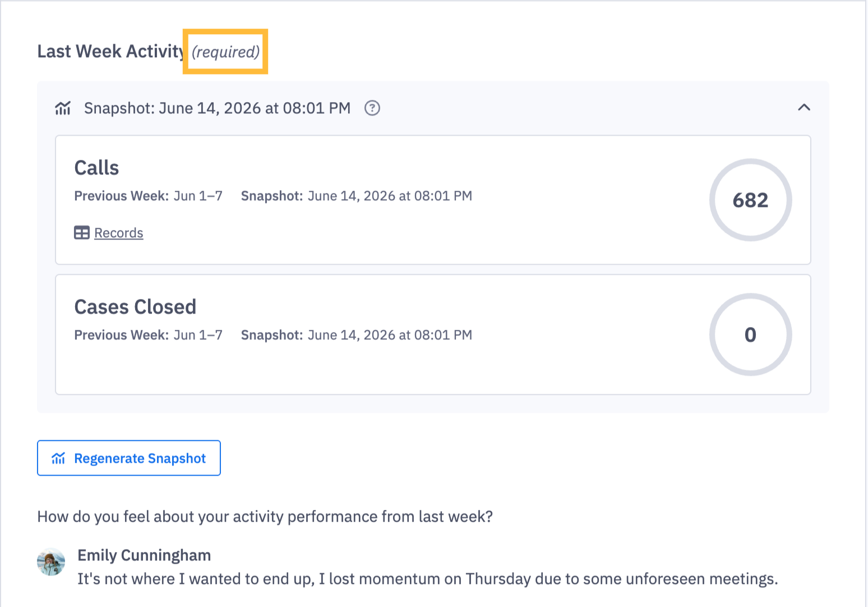Click Snapshot timestamp in Cases Closed card

357,335
